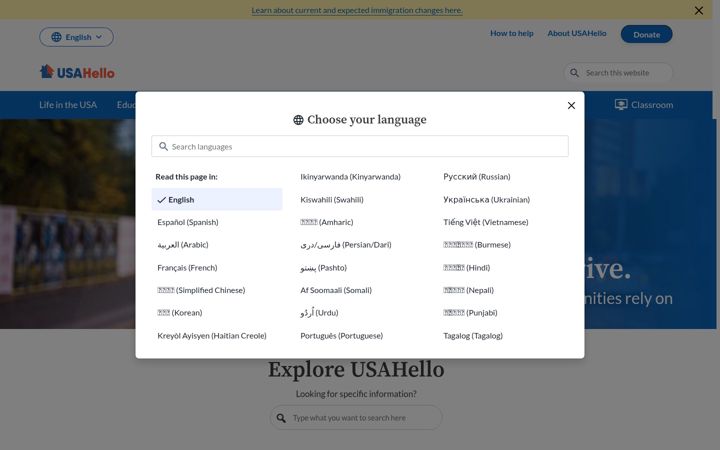Open How to help link
This screenshot has height=450, width=720.
[x=512, y=34]
